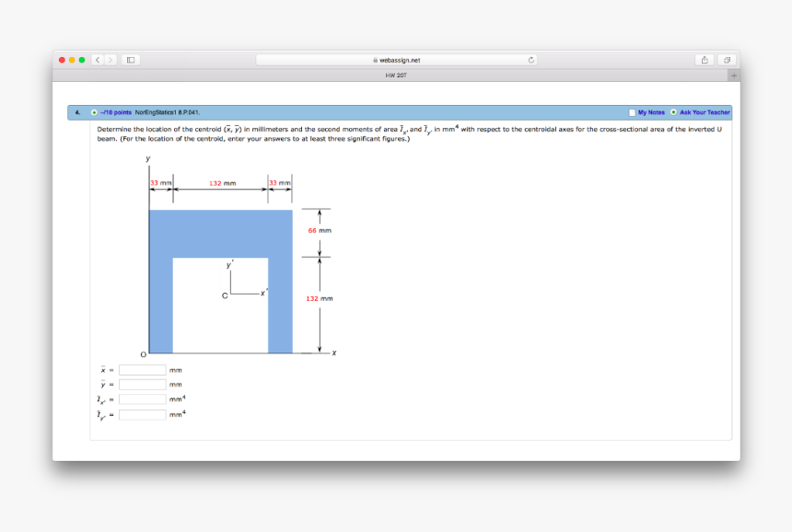Click the x-bar centroid input field
The height and width of the screenshot is (532, 792).
coord(142,370)
